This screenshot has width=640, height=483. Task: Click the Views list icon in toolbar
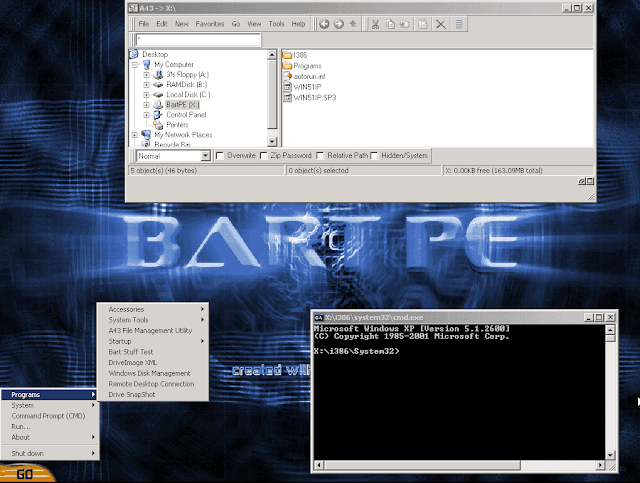(459, 24)
